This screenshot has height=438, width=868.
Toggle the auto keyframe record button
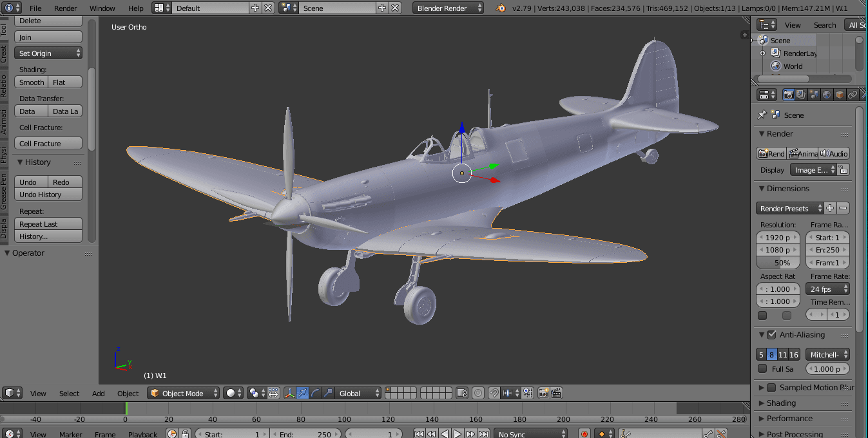pyautogui.click(x=584, y=434)
